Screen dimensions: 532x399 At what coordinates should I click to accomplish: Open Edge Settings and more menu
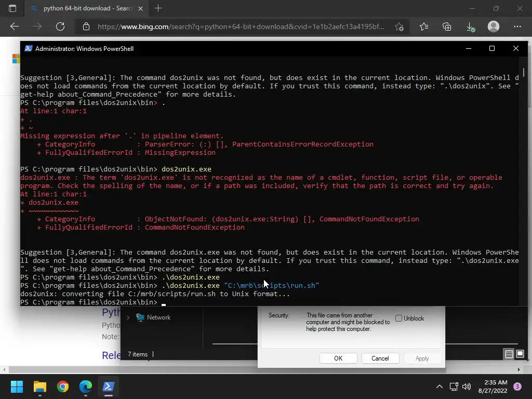point(517,26)
